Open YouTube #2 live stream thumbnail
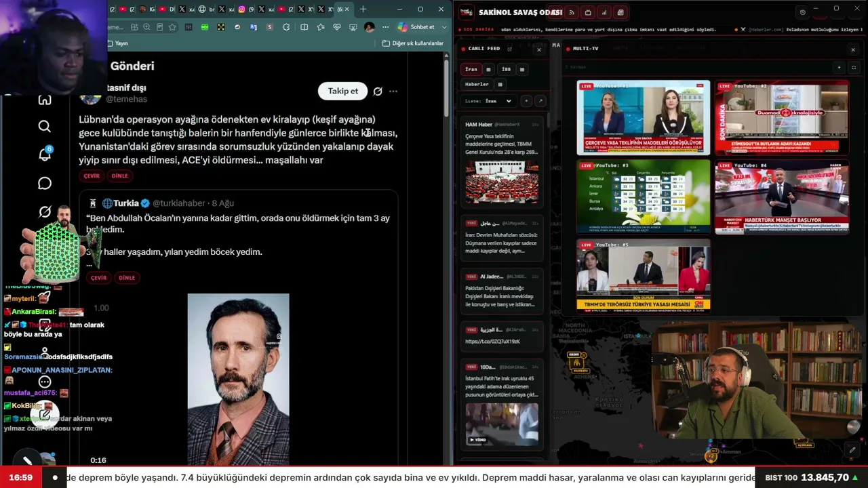 [x=781, y=118]
